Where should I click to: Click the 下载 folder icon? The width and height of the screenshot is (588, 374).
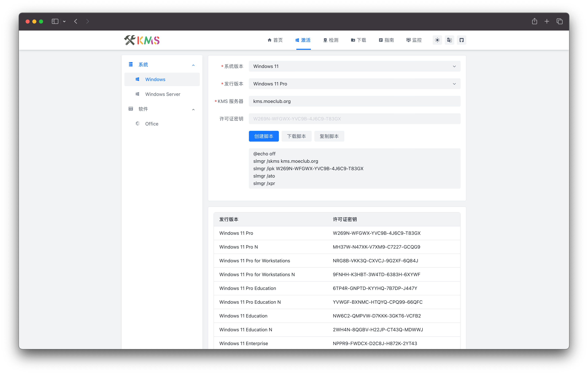point(353,40)
